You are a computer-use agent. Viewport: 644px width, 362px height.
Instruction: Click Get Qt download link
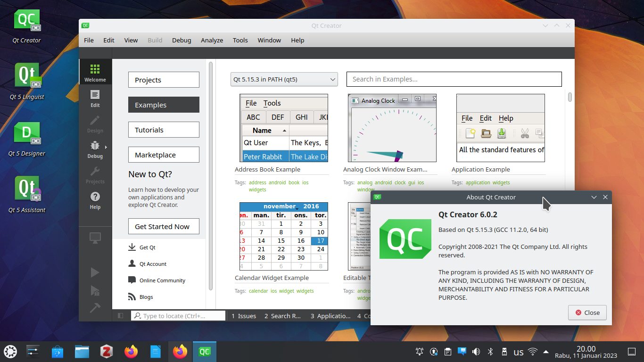click(141, 247)
